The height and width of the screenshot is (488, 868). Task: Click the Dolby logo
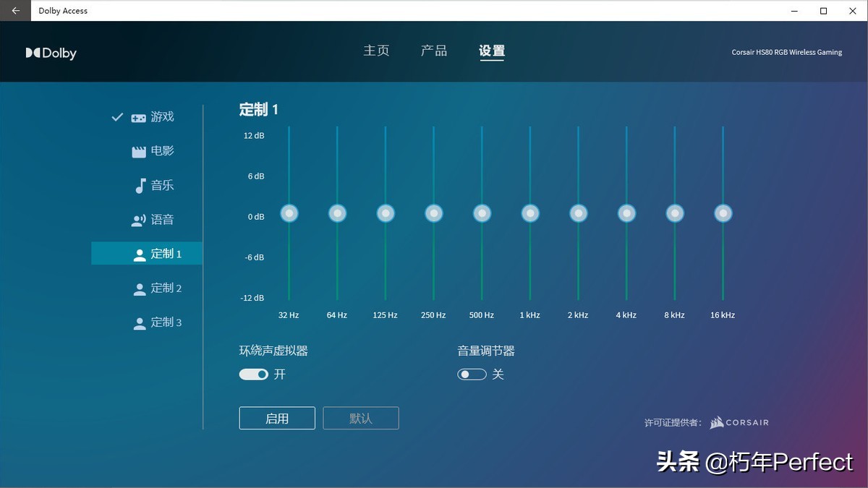click(x=51, y=52)
